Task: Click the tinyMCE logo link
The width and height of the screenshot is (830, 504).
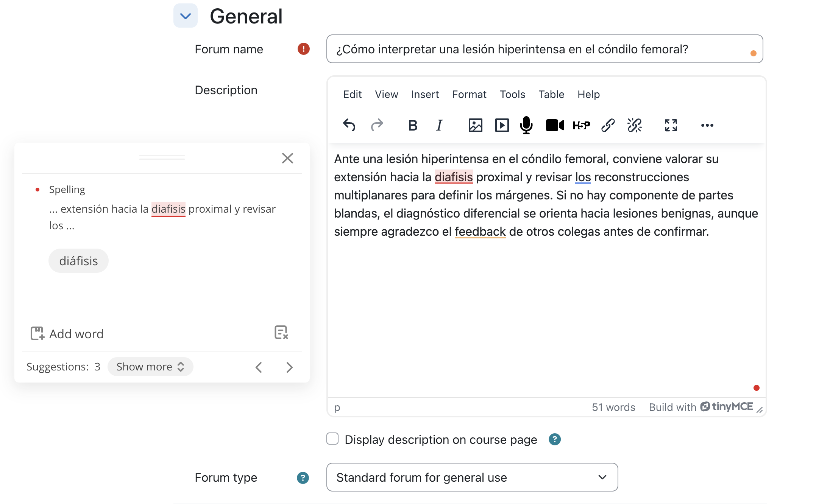Action: click(x=727, y=407)
